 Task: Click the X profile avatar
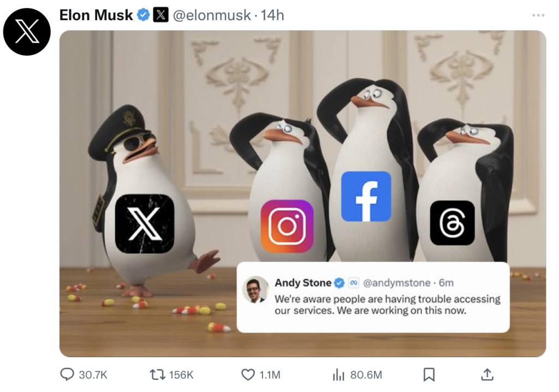pyautogui.click(x=27, y=32)
